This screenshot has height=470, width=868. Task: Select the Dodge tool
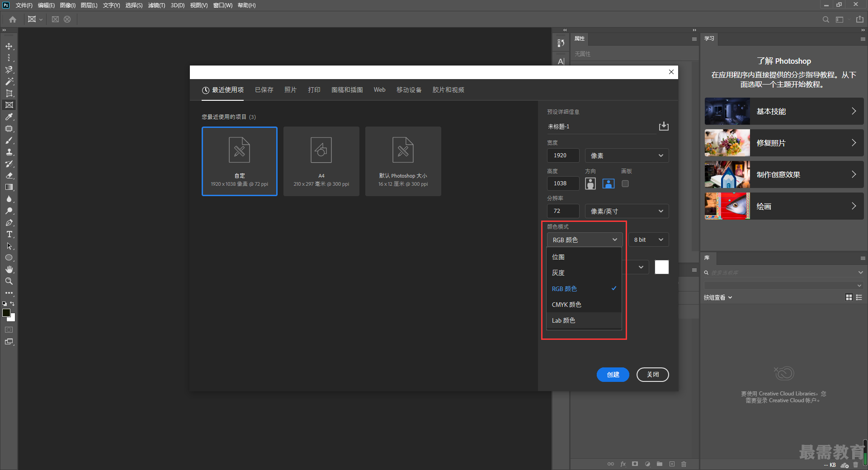[x=9, y=211]
